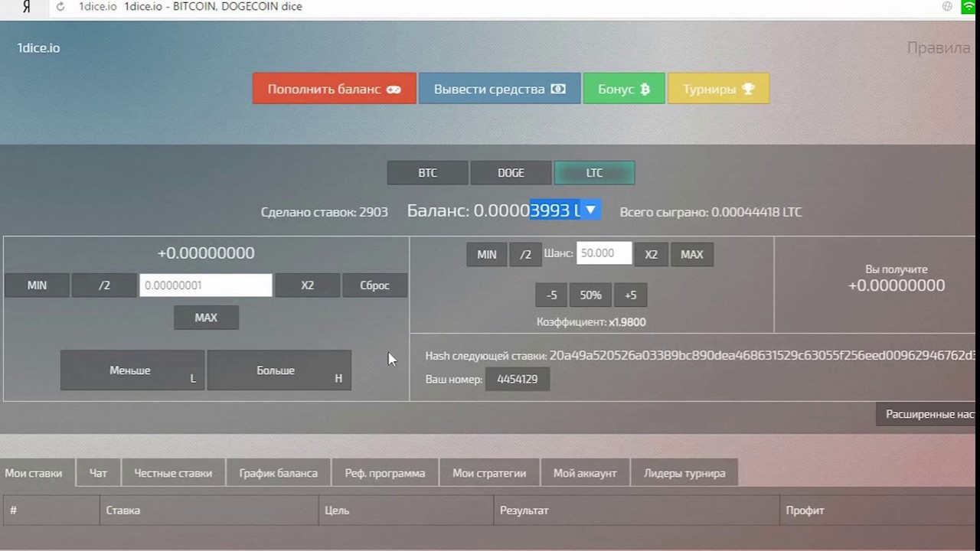Click your number field 4454129
Viewport: 980px width, 551px height.
pyautogui.click(x=518, y=380)
